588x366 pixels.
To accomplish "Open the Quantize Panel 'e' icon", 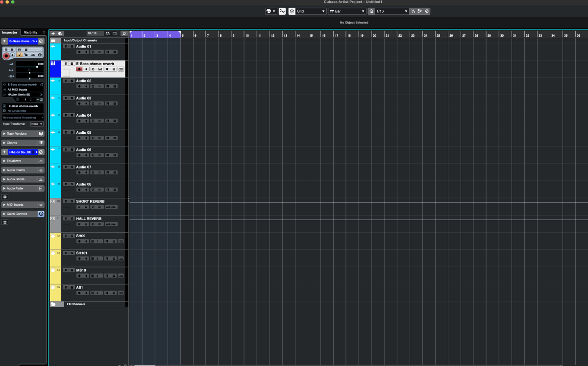I will point(427,11).
